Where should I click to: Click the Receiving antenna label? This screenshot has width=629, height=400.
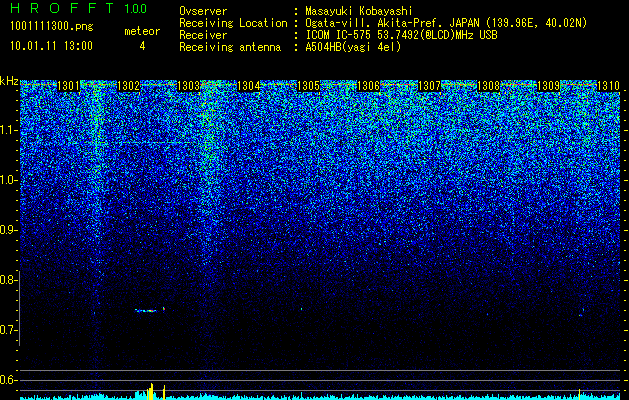click(230, 47)
